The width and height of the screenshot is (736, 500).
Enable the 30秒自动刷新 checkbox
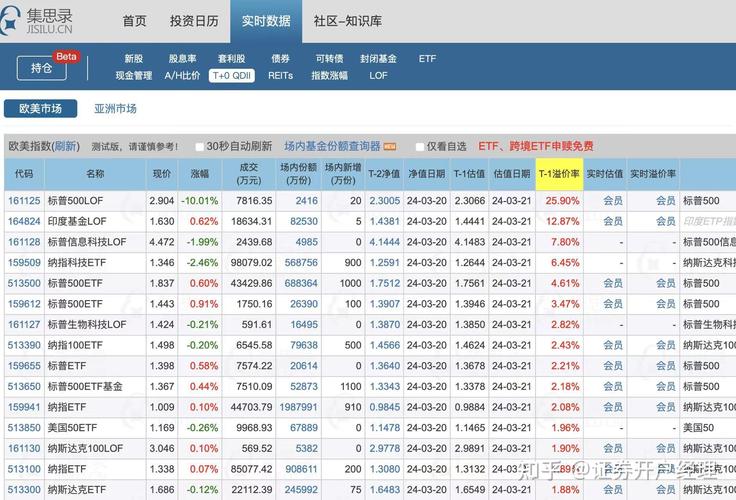coord(199,147)
